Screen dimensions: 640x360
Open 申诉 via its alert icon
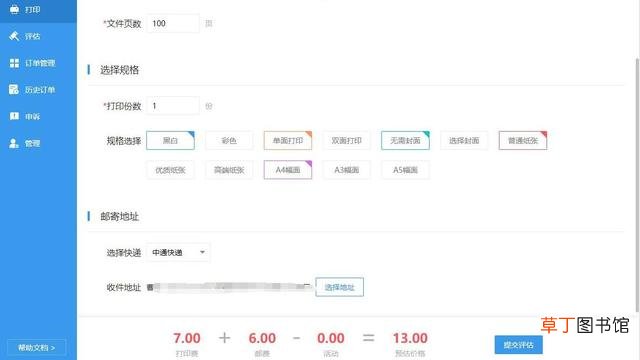click(14, 116)
